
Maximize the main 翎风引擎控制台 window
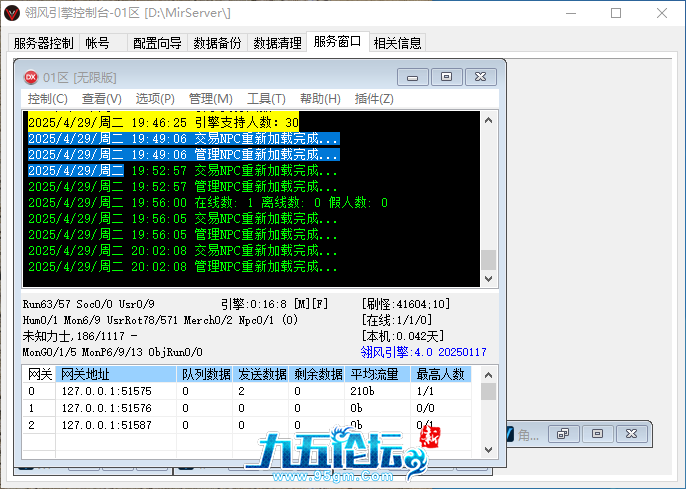tap(616, 13)
